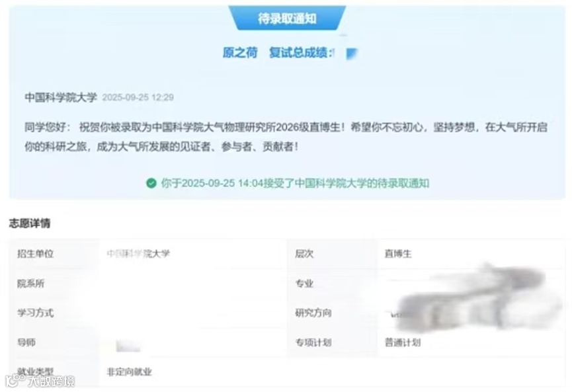
Task: Click the 招生单位 value 中国科学院大学
Action: [x=138, y=253]
